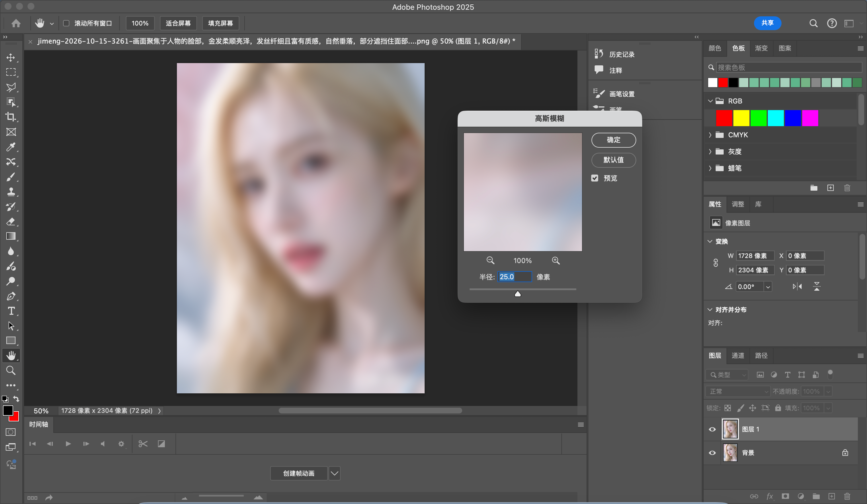Open the search icon at top right
The image size is (867, 504).
[x=813, y=24]
